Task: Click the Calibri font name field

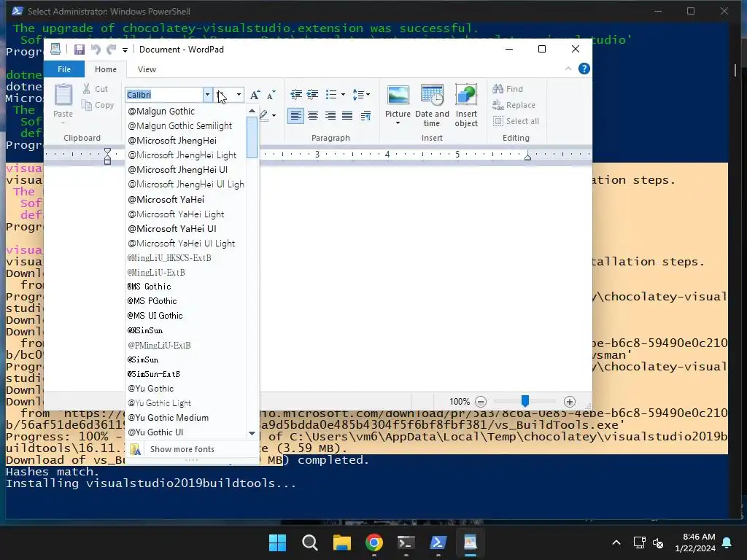Action: tap(164, 95)
